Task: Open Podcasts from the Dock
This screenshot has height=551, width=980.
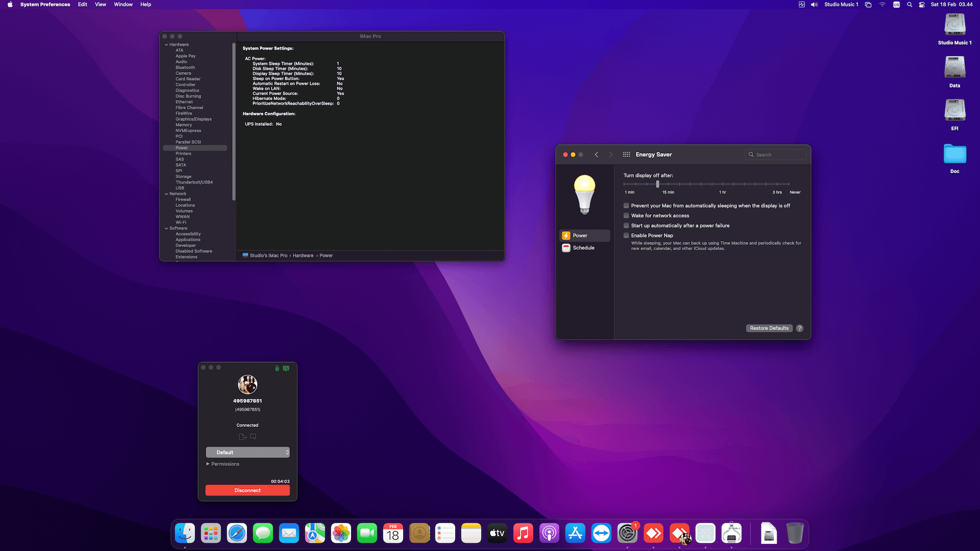Action: [549, 534]
